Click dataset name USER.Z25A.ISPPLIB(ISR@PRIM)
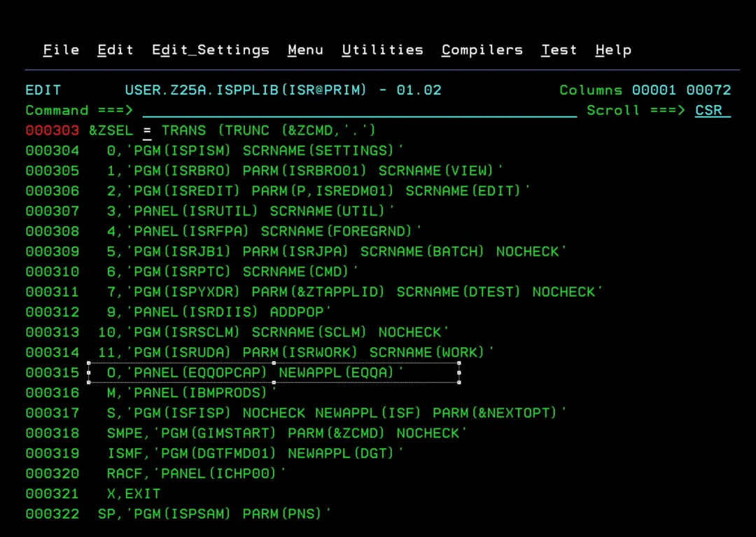756x537 pixels. coord(246,90)
